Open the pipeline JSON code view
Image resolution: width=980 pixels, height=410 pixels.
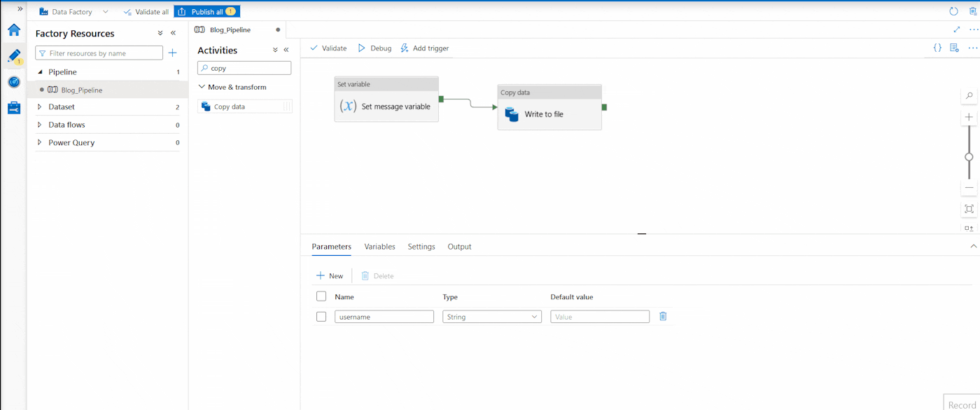click(937, 48)
